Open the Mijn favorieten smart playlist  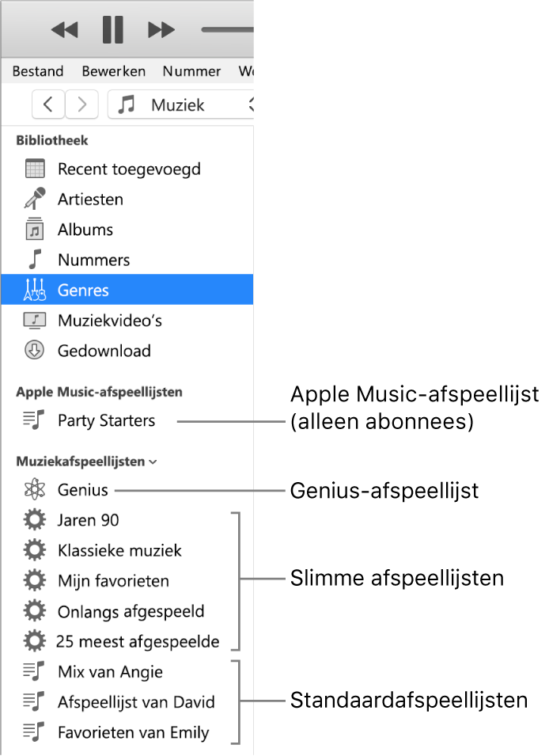tap(113, 580)
